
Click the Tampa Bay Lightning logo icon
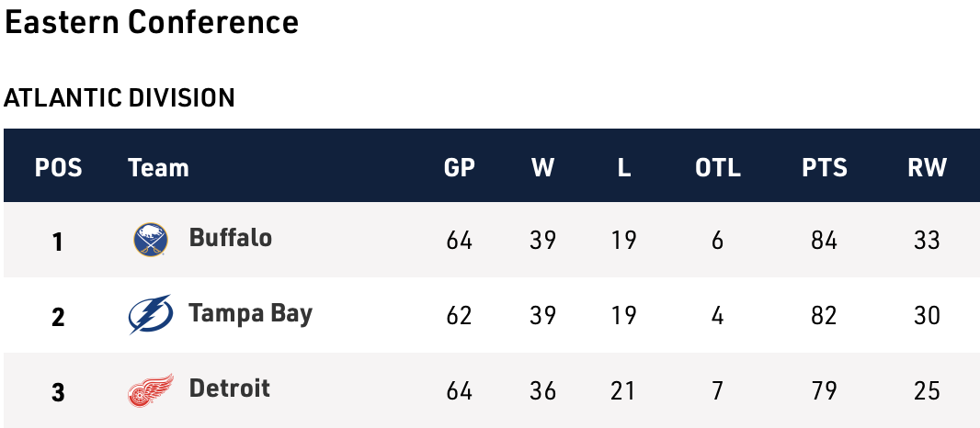150,315
